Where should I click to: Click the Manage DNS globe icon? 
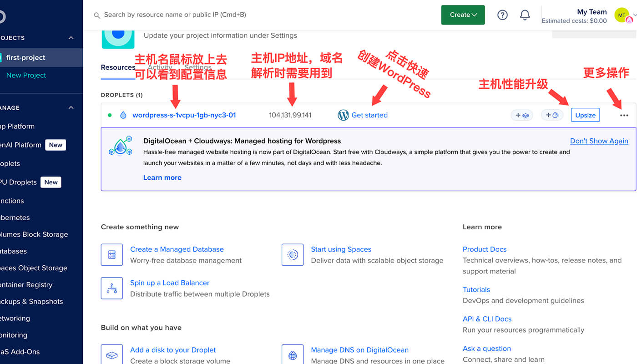click(x=293, y=354)
